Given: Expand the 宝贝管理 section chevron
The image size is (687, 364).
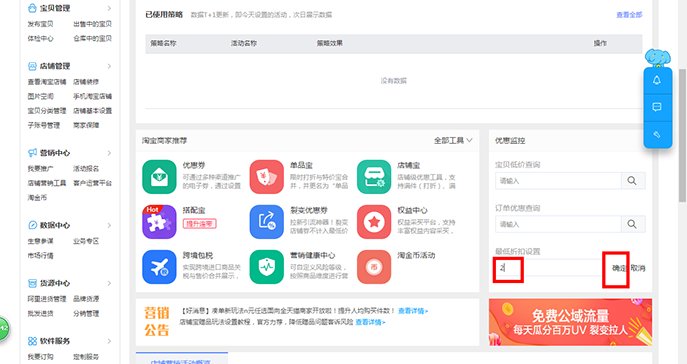Looking at the screenshot, I should coord(109,8).
